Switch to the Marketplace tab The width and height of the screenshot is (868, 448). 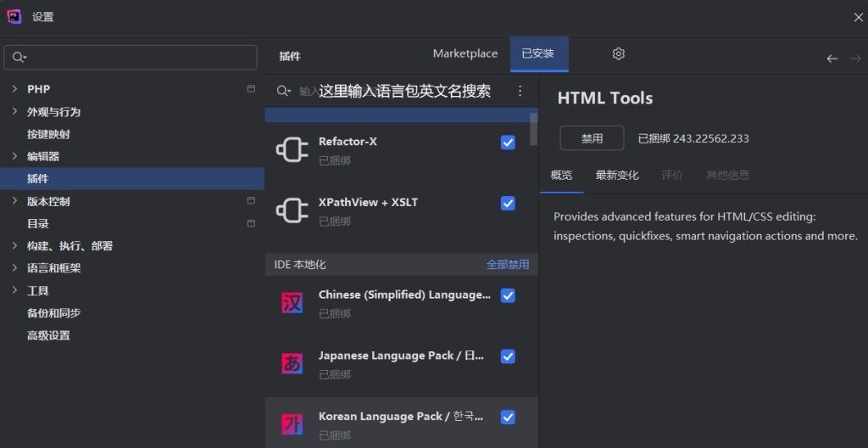click(465, 53)
